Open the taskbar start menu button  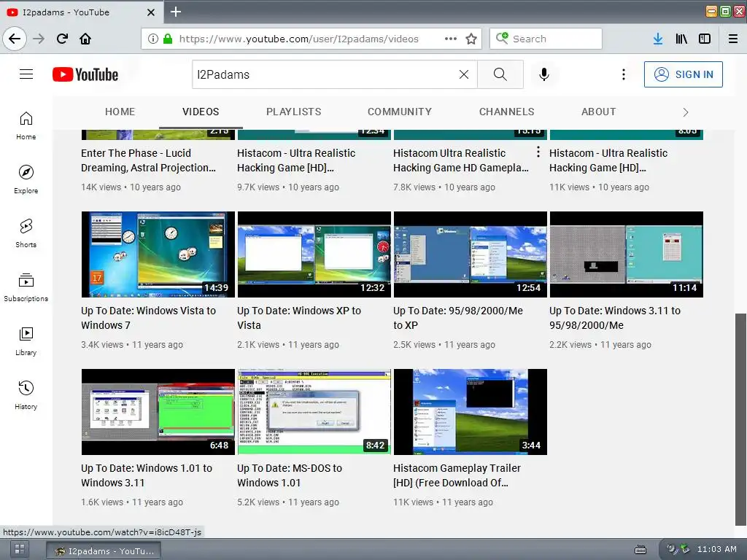[x=20, y=550]
